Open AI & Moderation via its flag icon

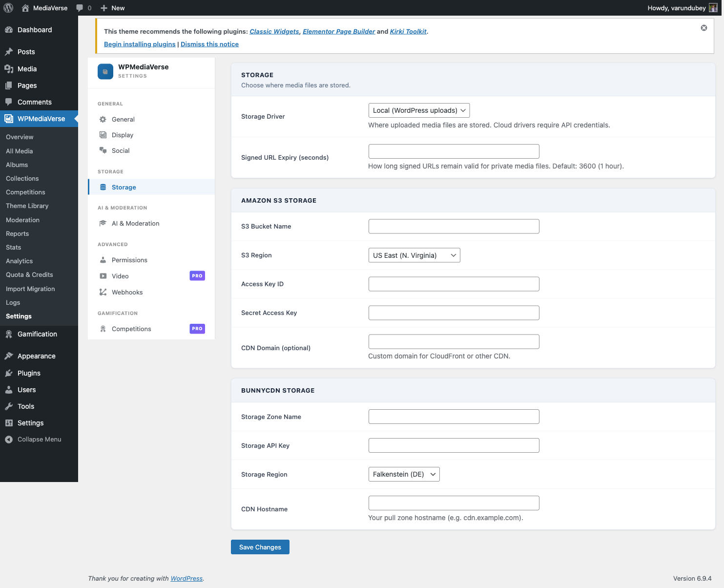pyautogui.click(x=103, y=223)
